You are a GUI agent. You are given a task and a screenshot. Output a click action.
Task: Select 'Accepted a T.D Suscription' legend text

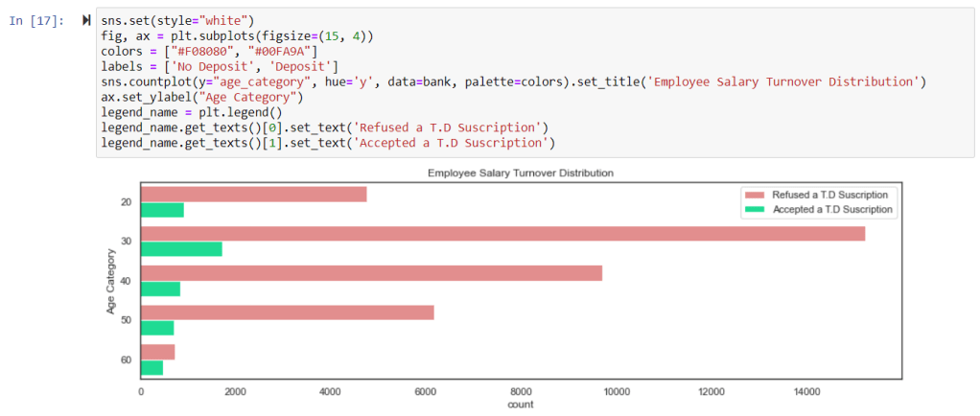point(831,209)
